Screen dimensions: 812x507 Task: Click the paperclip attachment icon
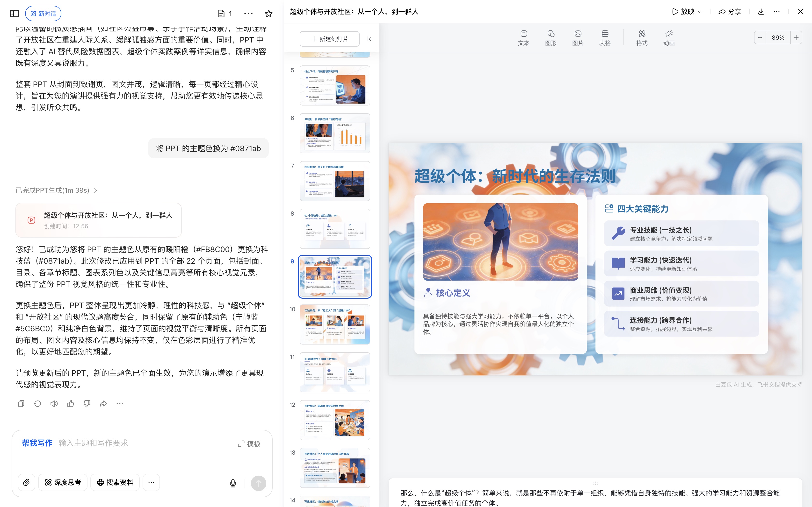pos(27,483)
